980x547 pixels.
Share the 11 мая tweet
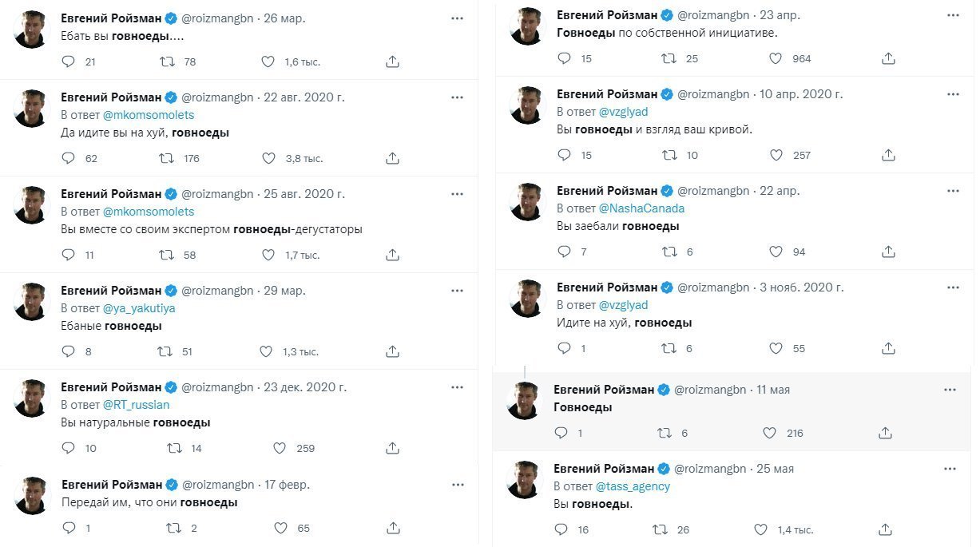[x=885, y=433]
